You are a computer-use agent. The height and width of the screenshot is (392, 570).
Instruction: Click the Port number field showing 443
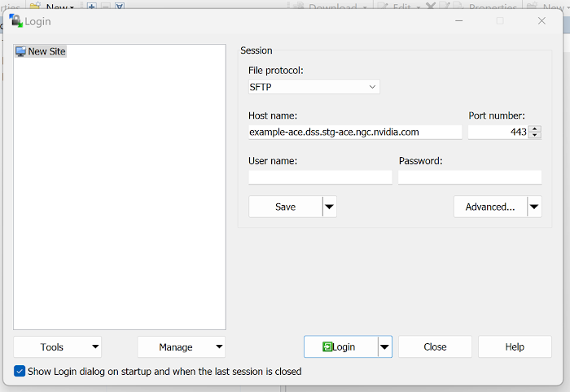click(498, 132)
